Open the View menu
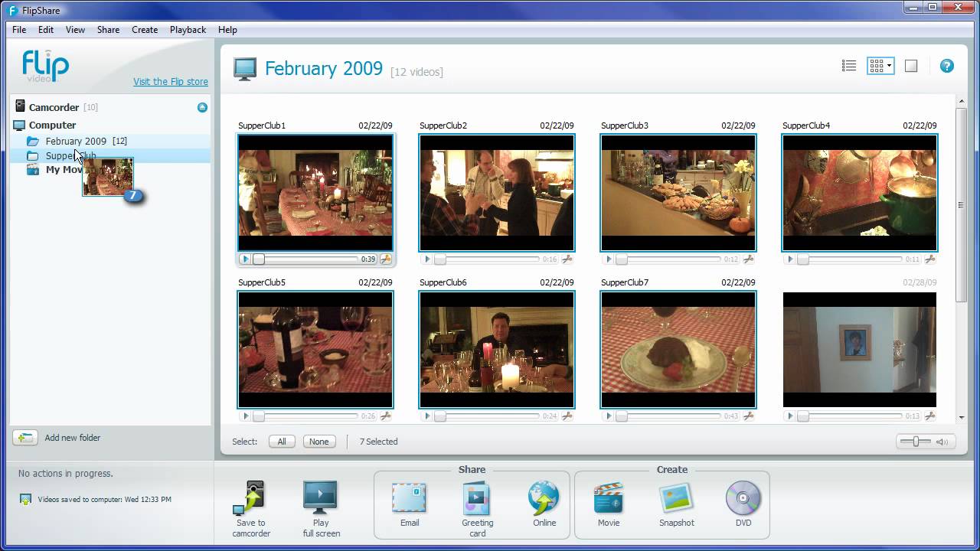The width and height of the screenshot is (980, 551). click(75, 30)
